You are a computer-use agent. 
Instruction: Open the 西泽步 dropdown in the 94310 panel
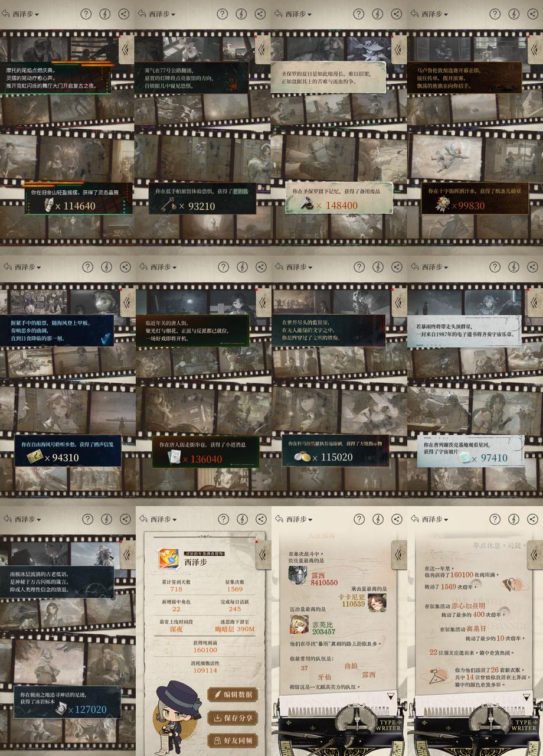27,266
